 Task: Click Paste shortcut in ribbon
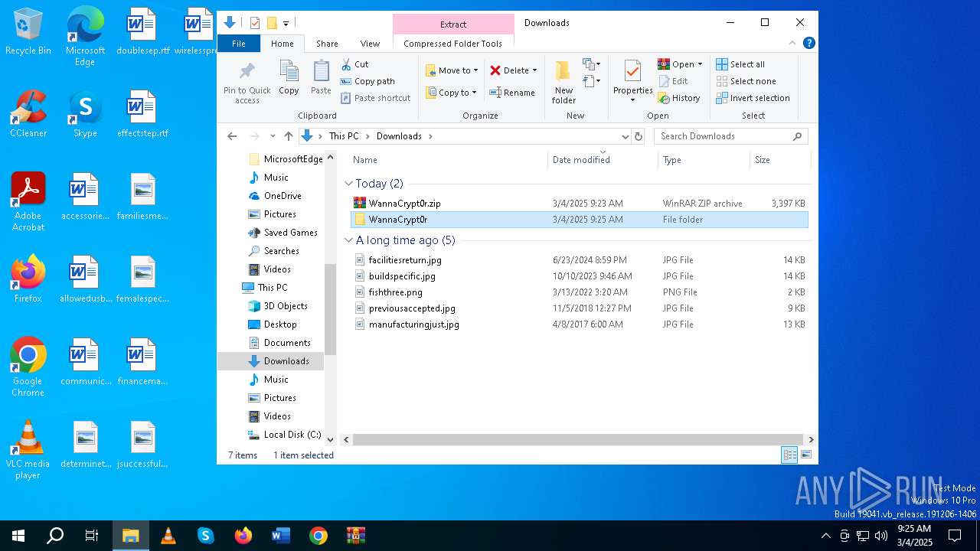(376, 98)
